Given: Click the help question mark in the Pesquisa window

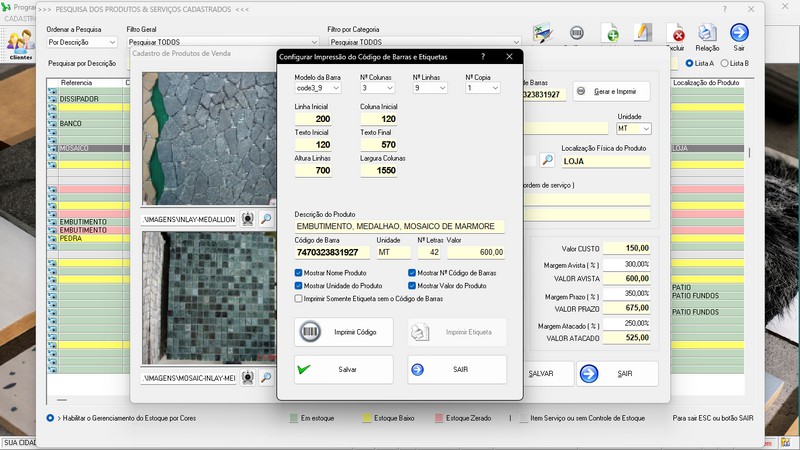Looking at the screenshot, I should pos(724,9).
